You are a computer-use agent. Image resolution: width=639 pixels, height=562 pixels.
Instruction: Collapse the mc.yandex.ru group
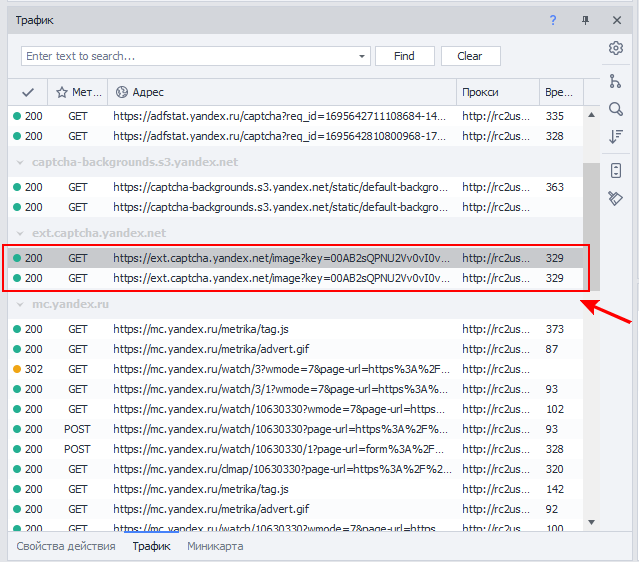click(20, 304)
